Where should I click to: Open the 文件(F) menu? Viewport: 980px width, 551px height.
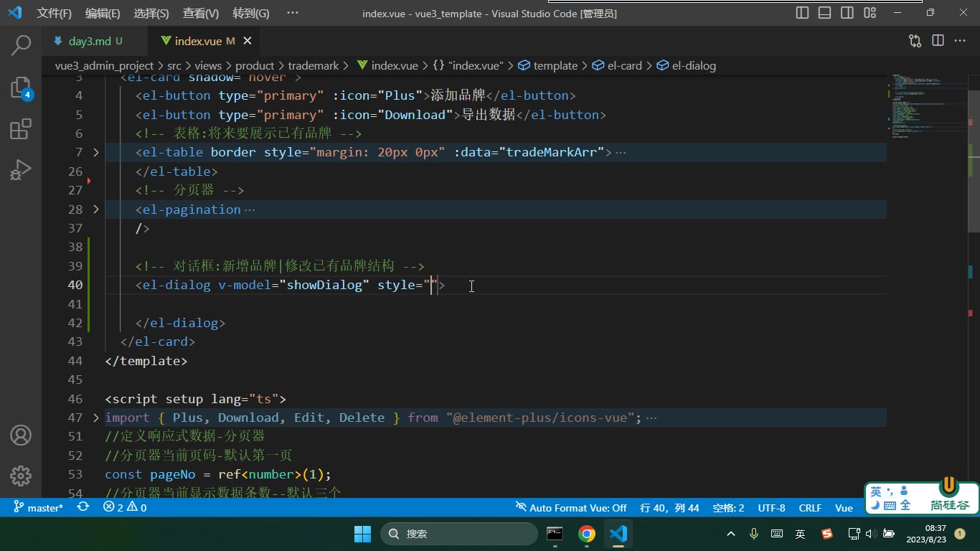coord(55,13)
